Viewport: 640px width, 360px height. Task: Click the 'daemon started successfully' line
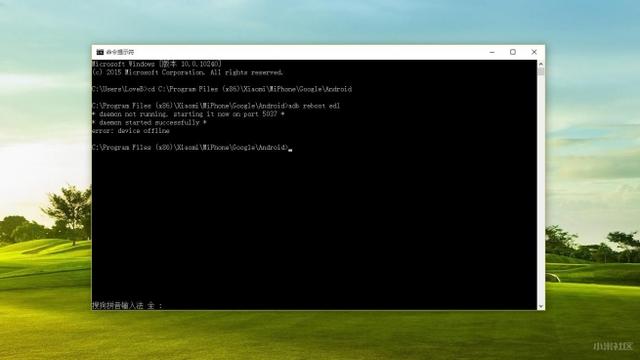[x=149, y=122]
